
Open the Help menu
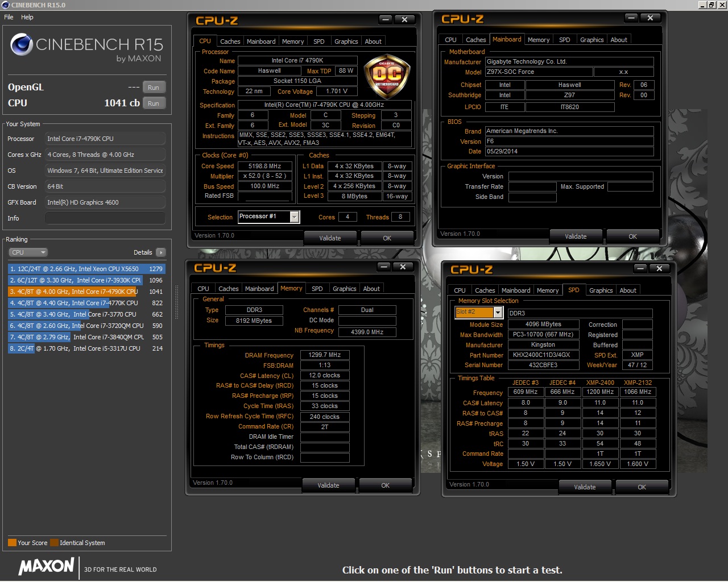pos(27,17)
